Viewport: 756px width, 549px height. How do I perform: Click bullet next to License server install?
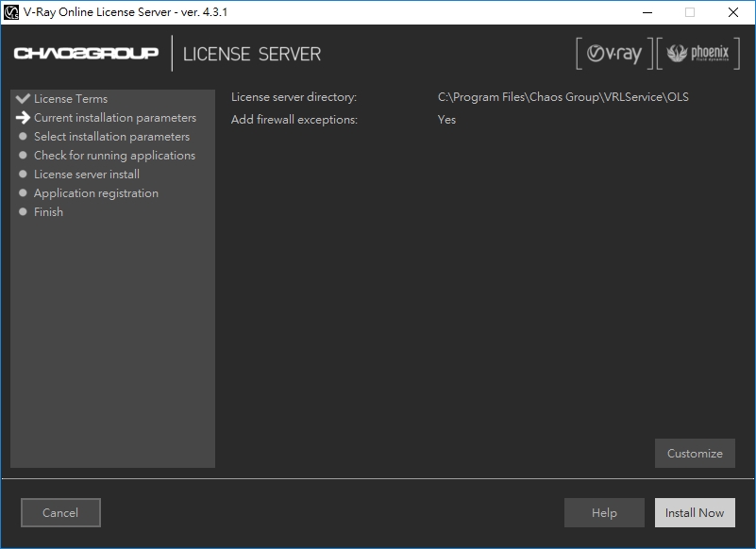tap(23, 174)
